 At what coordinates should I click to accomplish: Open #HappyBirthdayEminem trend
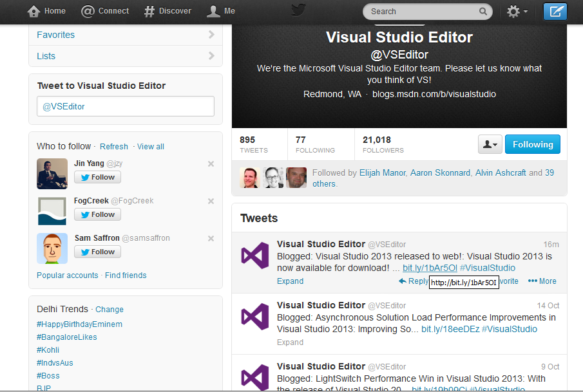pyautogui.click(x=80, y=324)
